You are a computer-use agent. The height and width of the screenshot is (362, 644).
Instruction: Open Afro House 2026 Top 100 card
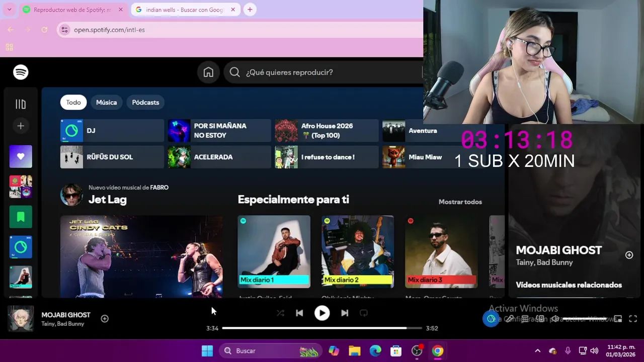point(327,130)
